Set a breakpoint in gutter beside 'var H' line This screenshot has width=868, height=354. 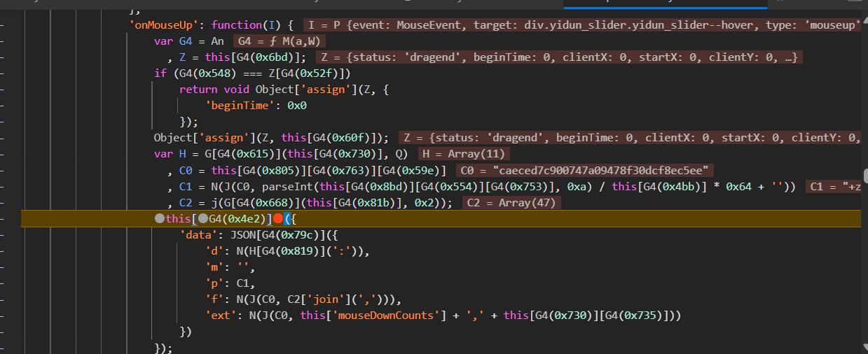pyautogui.click(x=6, y=155)
